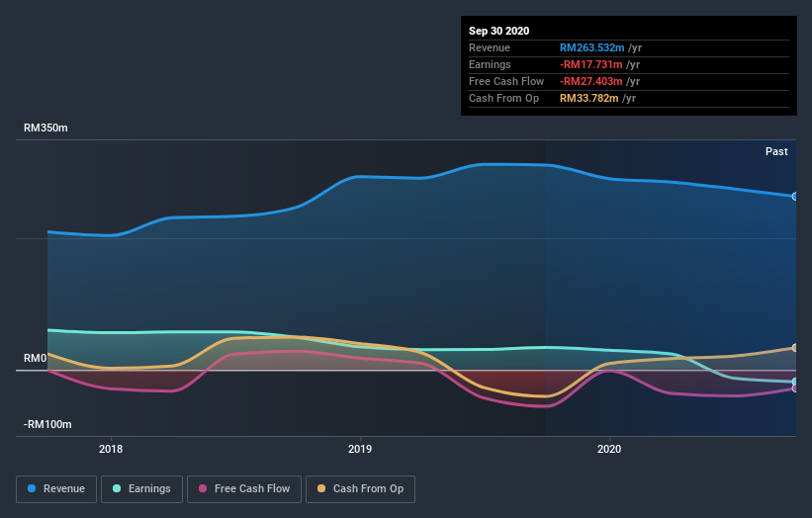This screenshot has width=812, height=518.
Task: Click the 'Earnings' row label in tooltip
Action: pos(490,64)
